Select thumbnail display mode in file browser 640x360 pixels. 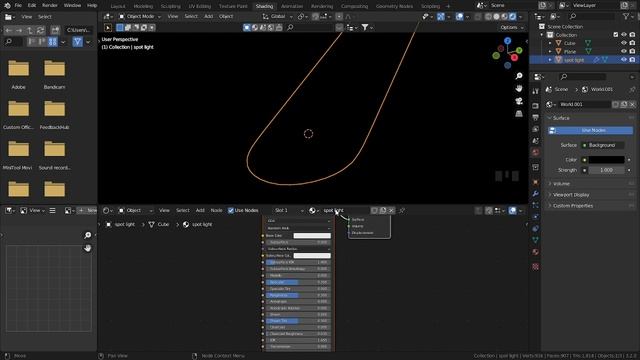coord(53,42)
